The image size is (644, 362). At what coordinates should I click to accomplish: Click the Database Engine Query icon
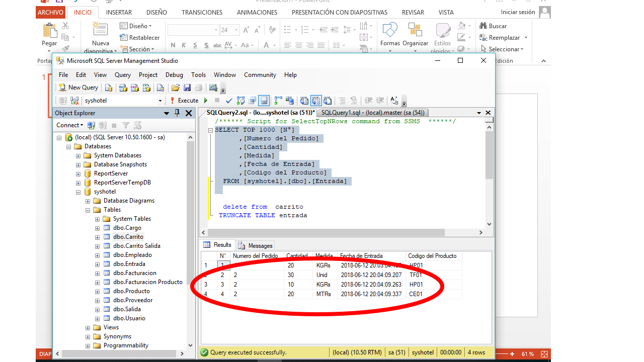point(109,87)
